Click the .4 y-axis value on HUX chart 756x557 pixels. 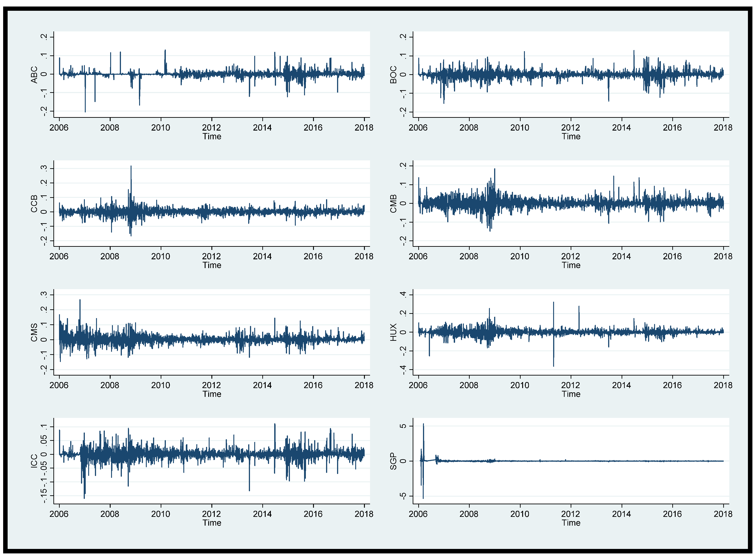pyautogui.click(x=403, y=295)
